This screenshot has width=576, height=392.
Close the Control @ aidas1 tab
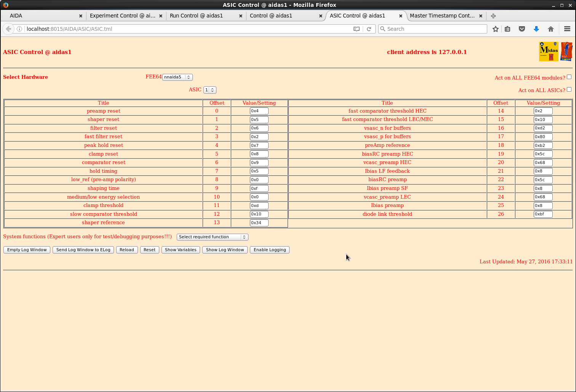(x=321, y=16)
